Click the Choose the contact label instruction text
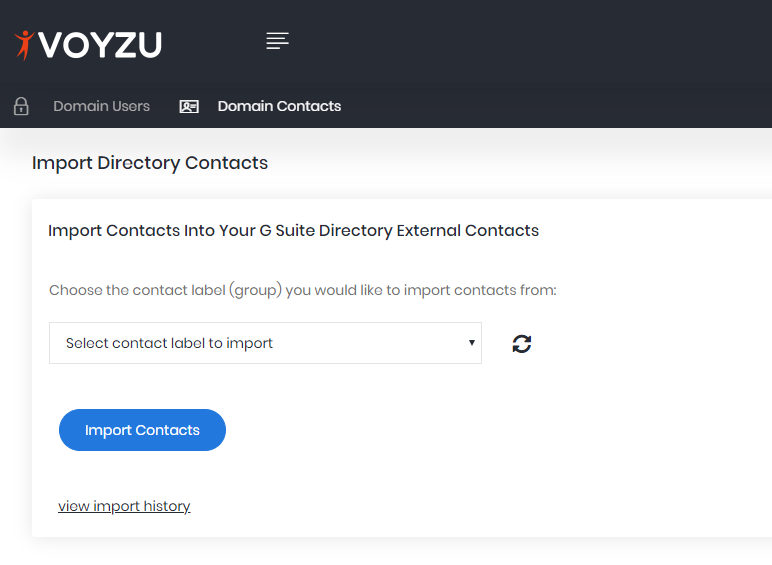Image resolution: width=772 pixels, height=565 pixels. point(303,290)
